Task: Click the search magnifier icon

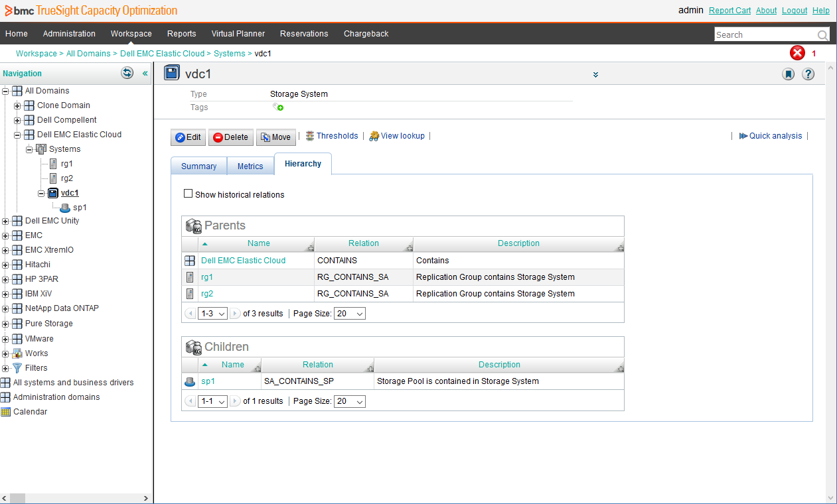Action: (x=822, y=35)
